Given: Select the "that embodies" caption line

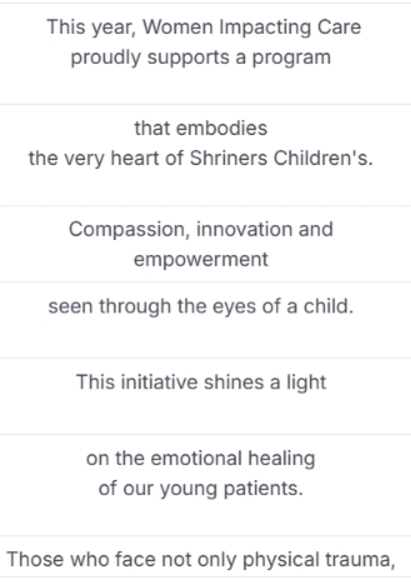Looking at the screenshot, I should (x=201, y=128).
